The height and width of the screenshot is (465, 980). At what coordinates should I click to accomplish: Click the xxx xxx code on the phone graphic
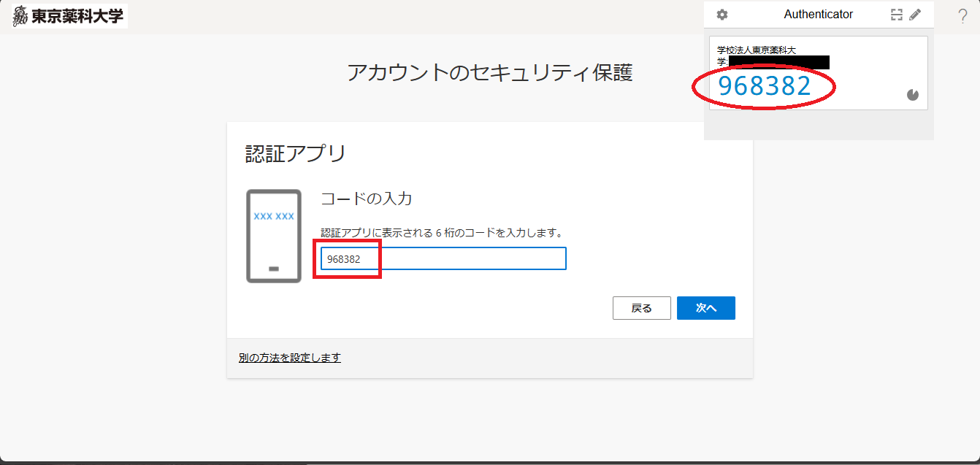[275, 217]
